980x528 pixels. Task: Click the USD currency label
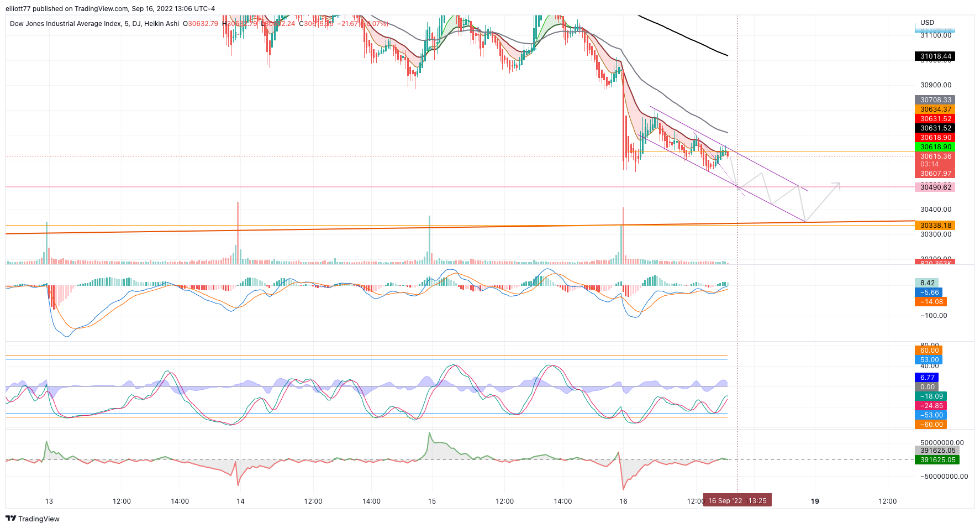(927, 23)
